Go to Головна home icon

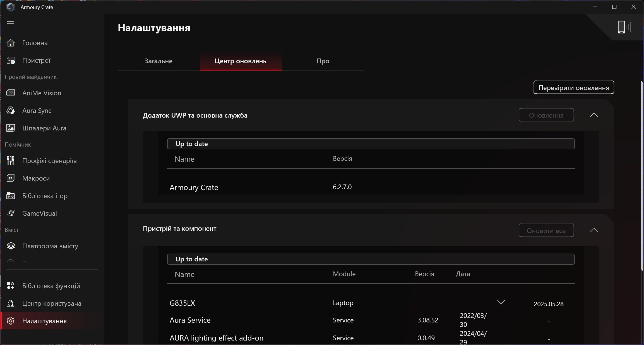tap(11, 43)
